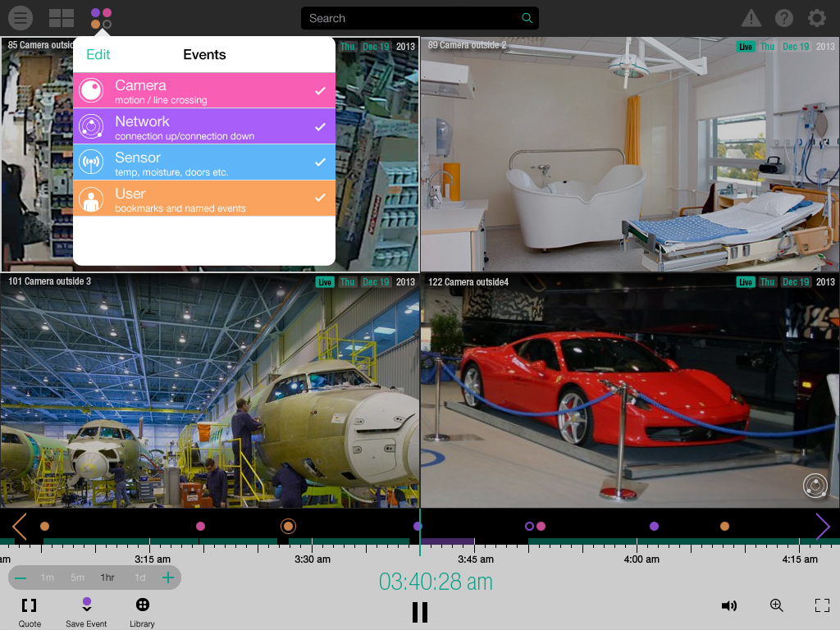Click Edit in the Events panel
This screenshot has width=840, height=630.
[x=98, y=55]
